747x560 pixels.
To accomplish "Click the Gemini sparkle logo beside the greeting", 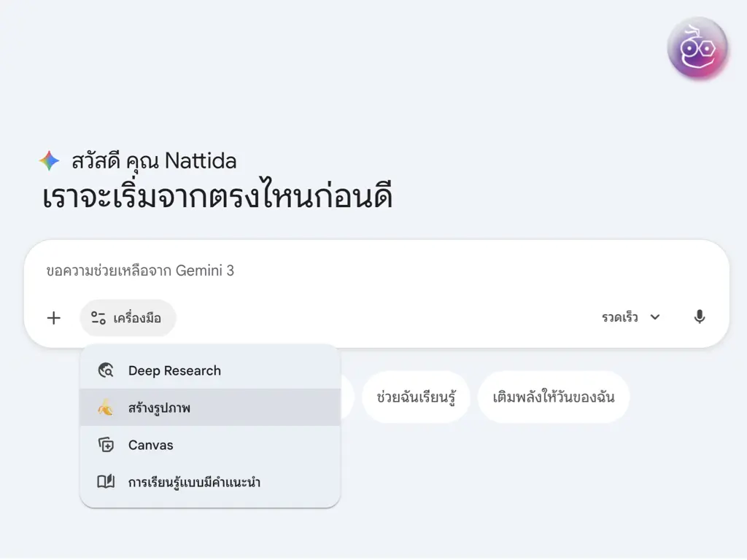I will pyautogui.click(x=50, y=161).
